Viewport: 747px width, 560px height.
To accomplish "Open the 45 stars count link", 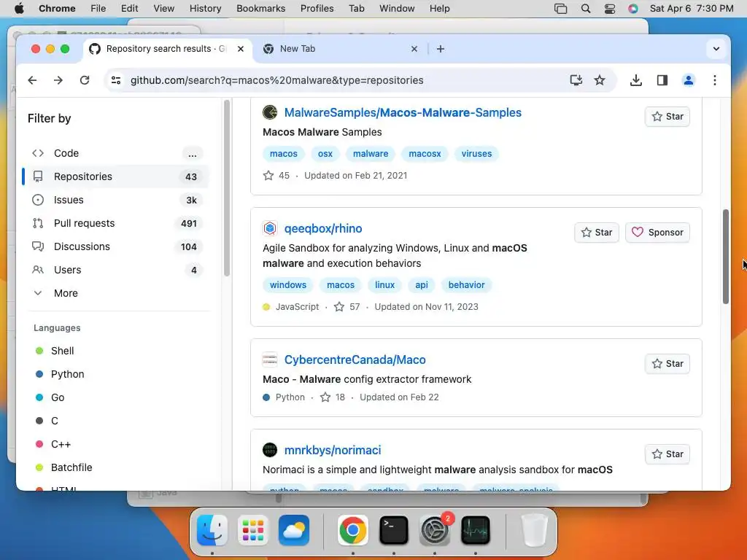I will click(x=276, y=176).
